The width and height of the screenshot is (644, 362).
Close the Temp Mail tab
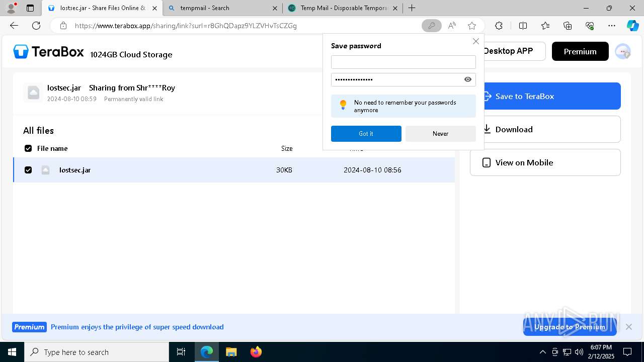395,8
